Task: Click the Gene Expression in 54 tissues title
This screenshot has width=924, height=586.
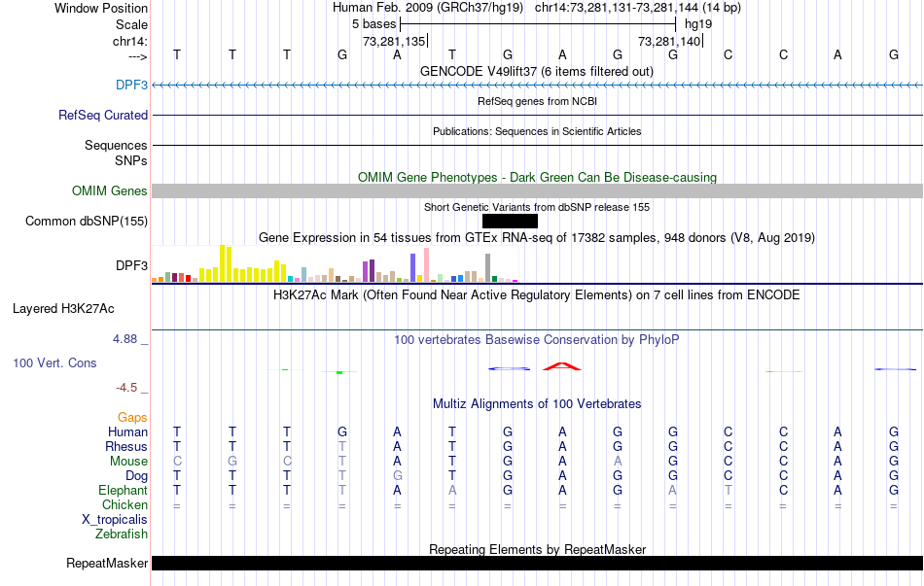Action: pos(537,237)
